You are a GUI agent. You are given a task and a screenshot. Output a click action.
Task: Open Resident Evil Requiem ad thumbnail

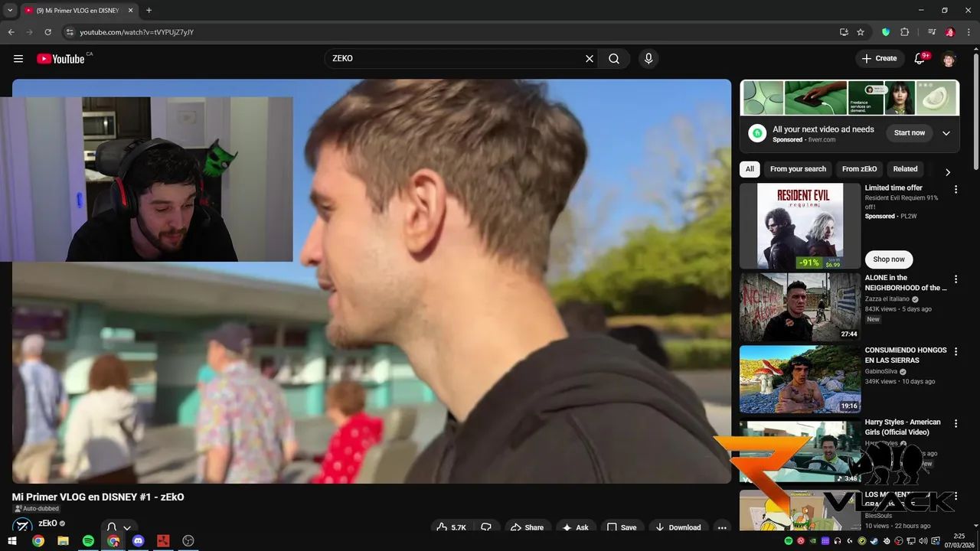(x=800, y=226)
